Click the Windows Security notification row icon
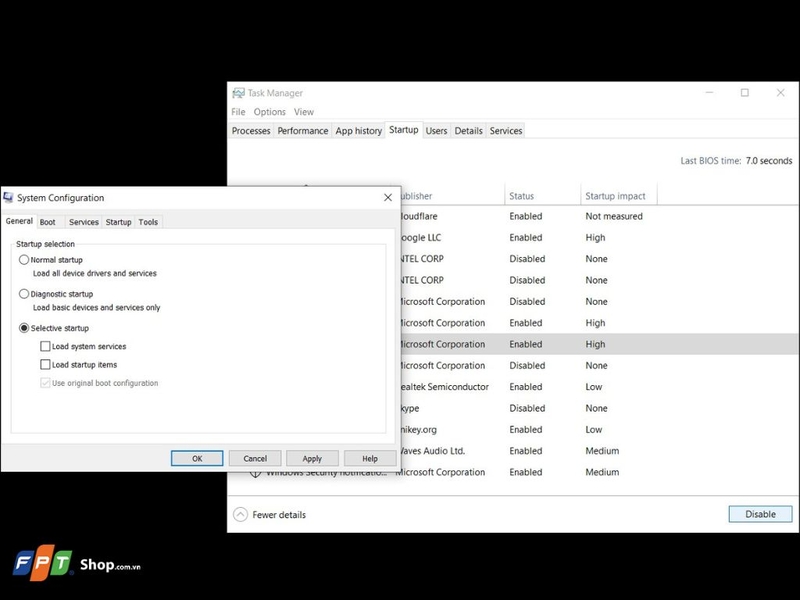 tap(255, 475)
